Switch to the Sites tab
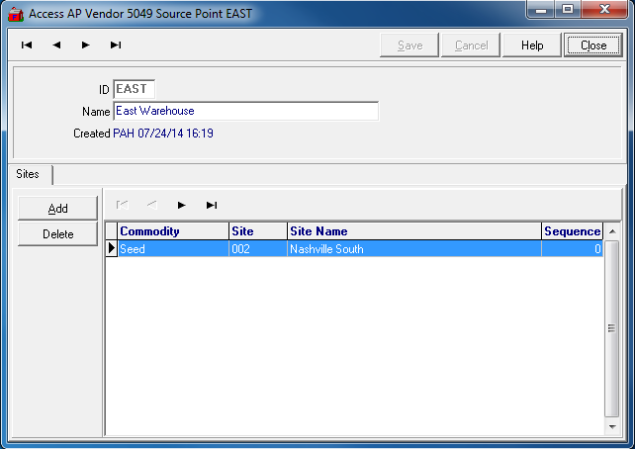635x449 pixels. click(x=28, y=174)
